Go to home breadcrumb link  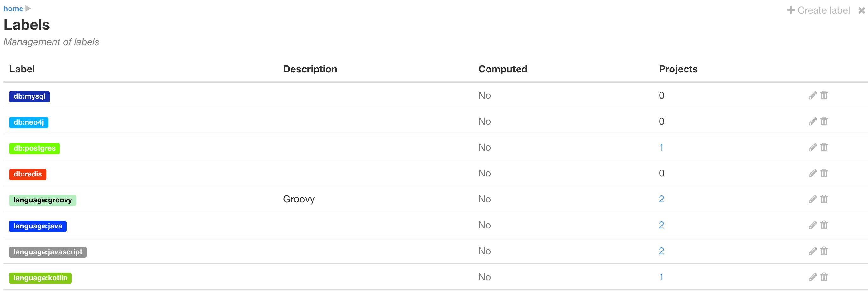point(13,9)
